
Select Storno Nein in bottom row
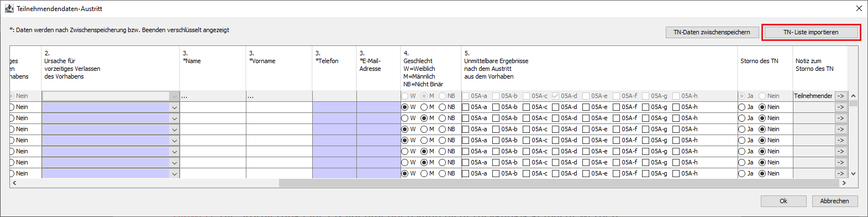click(x=762, y=173)
